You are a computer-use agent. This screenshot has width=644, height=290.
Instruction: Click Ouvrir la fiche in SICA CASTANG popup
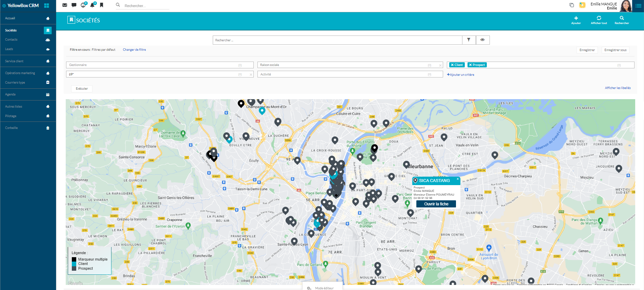[x=436, y=204]
